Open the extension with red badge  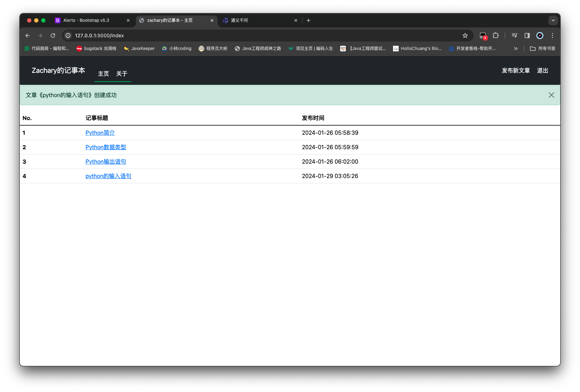[483, 36]
